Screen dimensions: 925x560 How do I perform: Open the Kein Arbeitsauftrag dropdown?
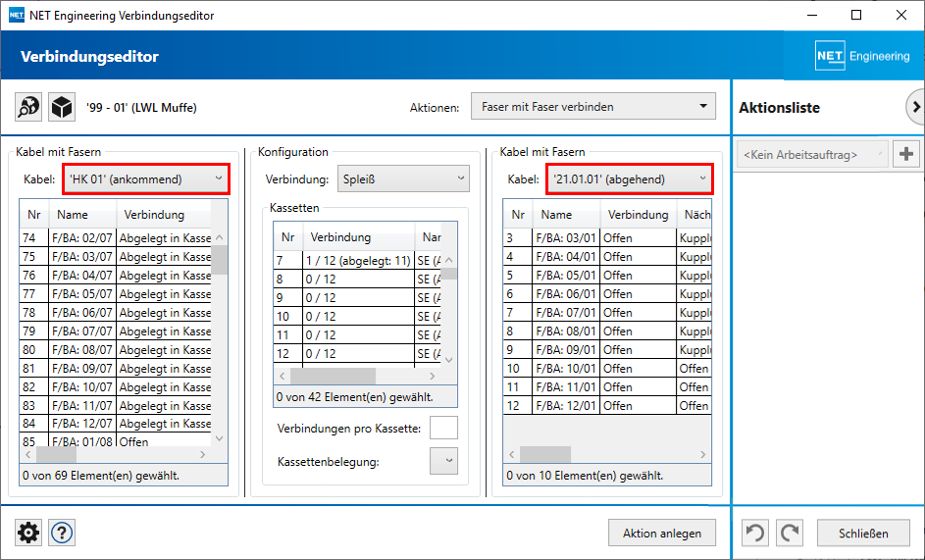[x=813, y=154]
